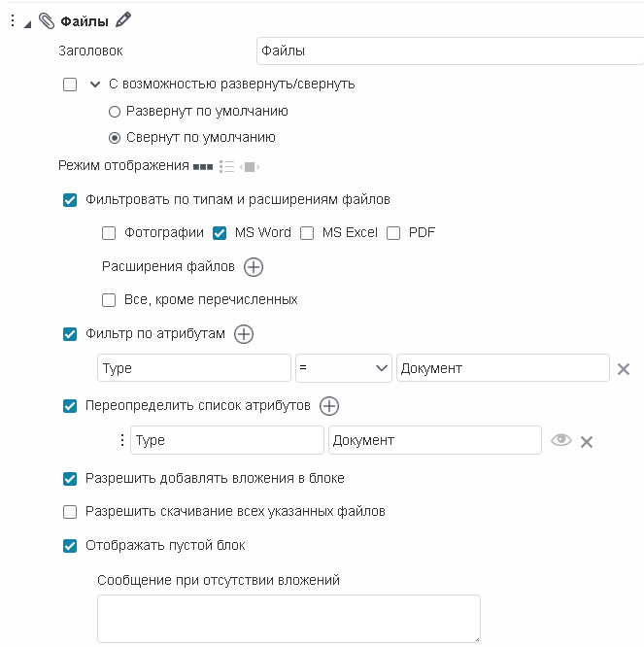This screenshot has width=644, height=647.
Task: Remove the Type attribute filter row
Action: click(x=624, y=369)
